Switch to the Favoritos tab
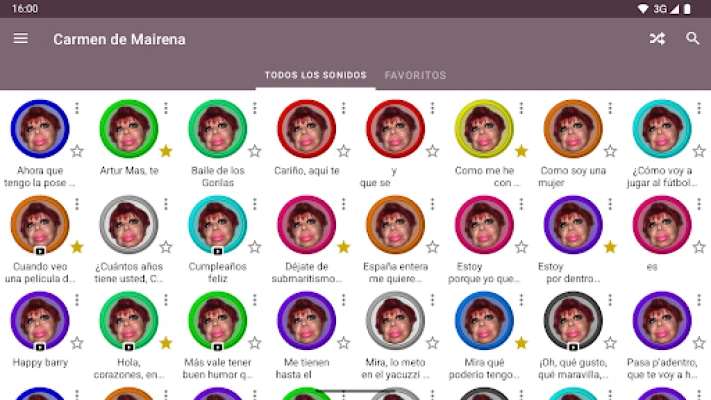This screenshot has width=711, height=400. (x=415, y=75)
